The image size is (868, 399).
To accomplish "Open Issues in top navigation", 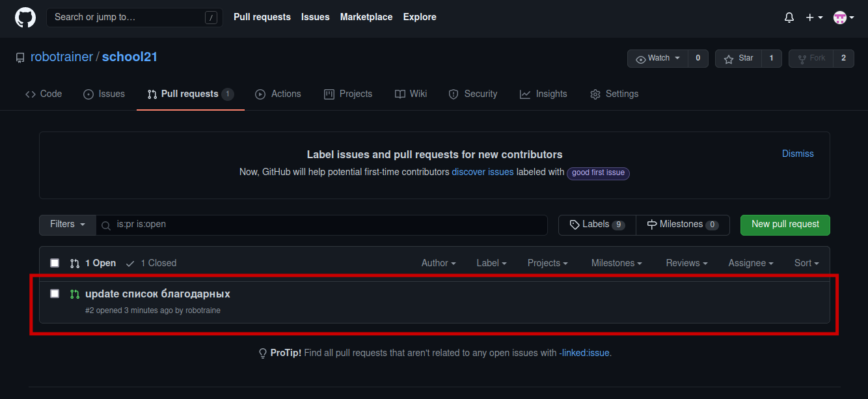I will coord(316,17).
